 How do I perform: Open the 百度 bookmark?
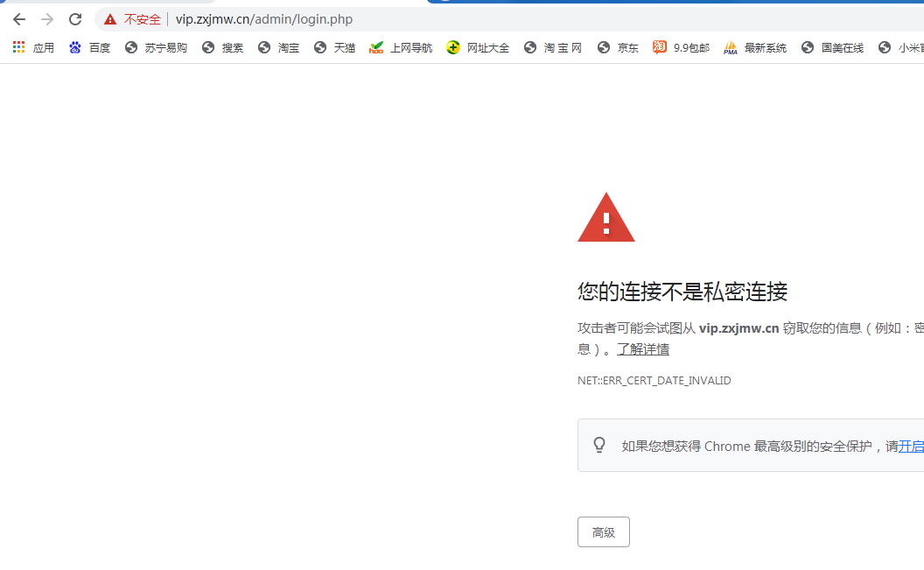pos(89,47)
